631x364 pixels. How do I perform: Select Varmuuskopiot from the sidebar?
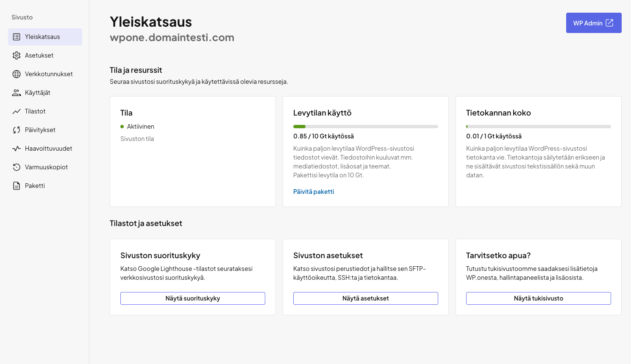coord(46,167)
